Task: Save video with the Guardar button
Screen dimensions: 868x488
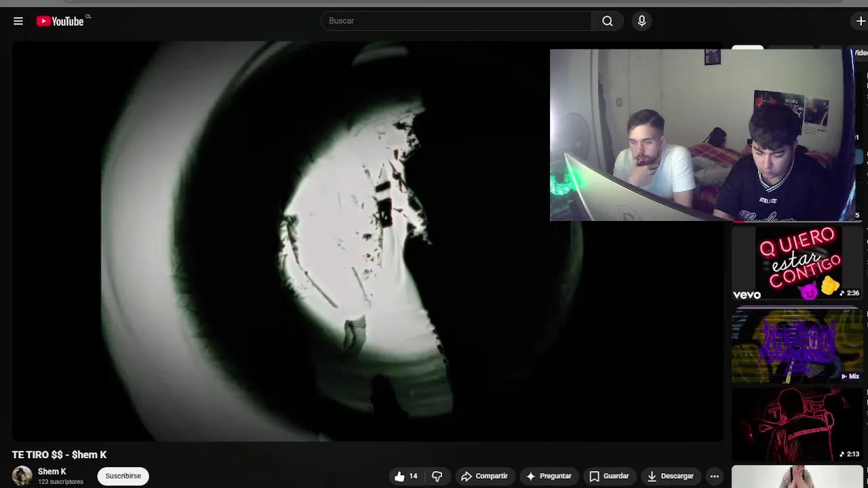Action: click(609, 476)
